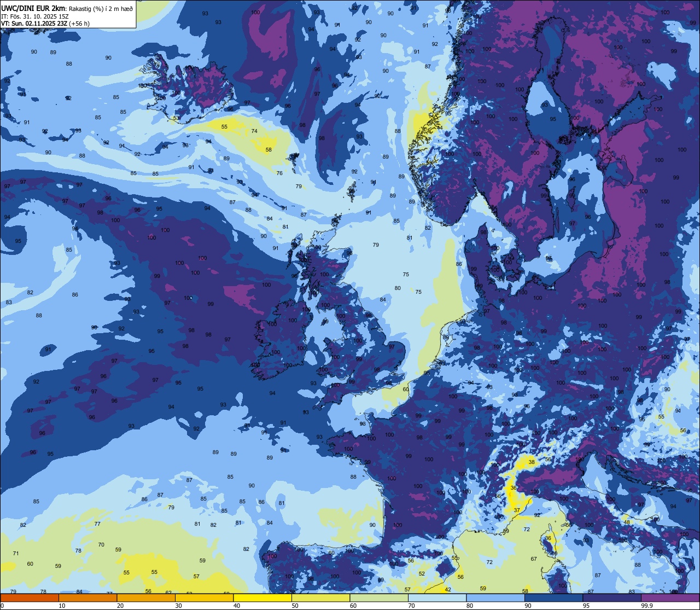The image size is (700, 610).
Task: Click the purple above-99.9 legend swatch
Action: (670, 597)
